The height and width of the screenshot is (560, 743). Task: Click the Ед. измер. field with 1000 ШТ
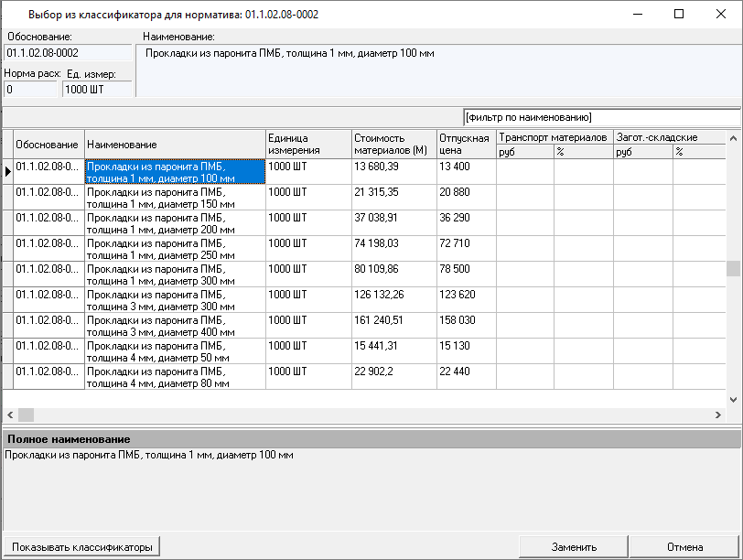coord(97,90)
